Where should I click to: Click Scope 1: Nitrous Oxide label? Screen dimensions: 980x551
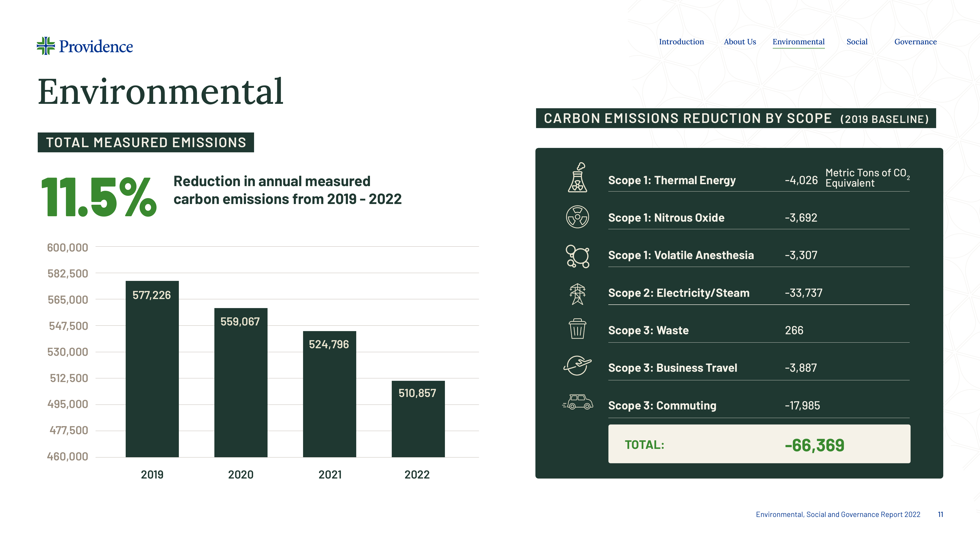click(x=666, y=217)
